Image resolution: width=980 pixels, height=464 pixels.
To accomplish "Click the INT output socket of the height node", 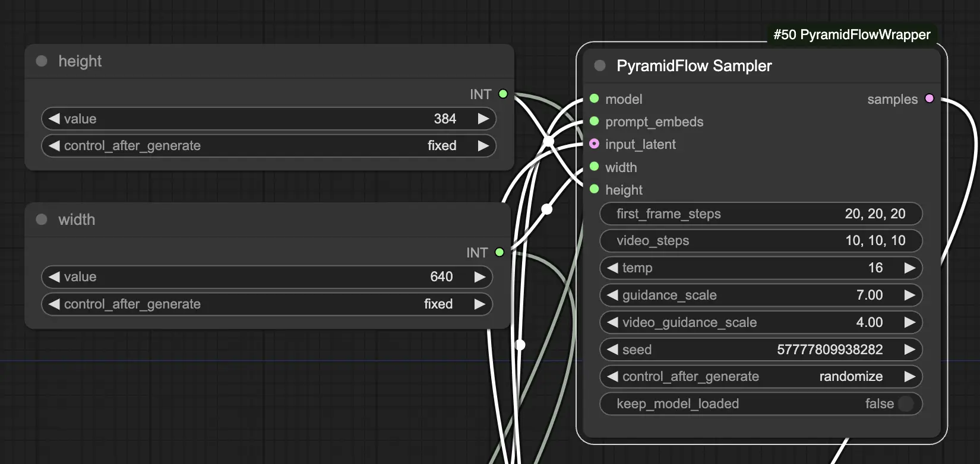I will coord(503,94).
